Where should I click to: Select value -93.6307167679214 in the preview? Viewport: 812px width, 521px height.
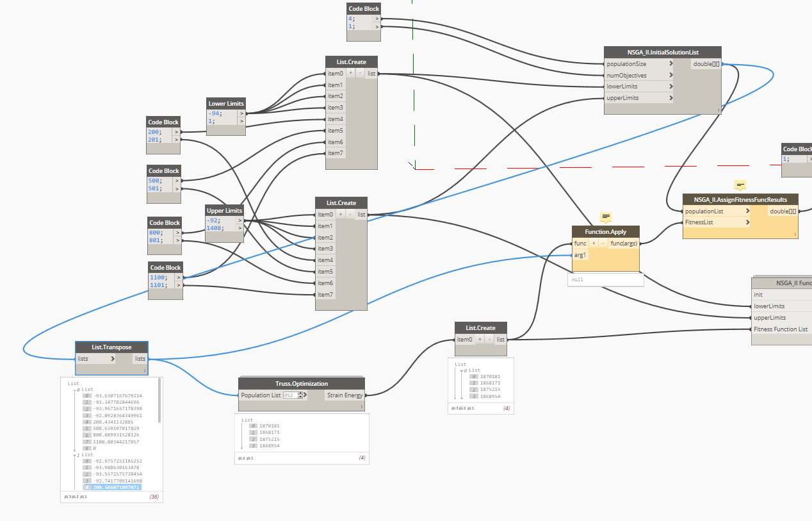118,396
